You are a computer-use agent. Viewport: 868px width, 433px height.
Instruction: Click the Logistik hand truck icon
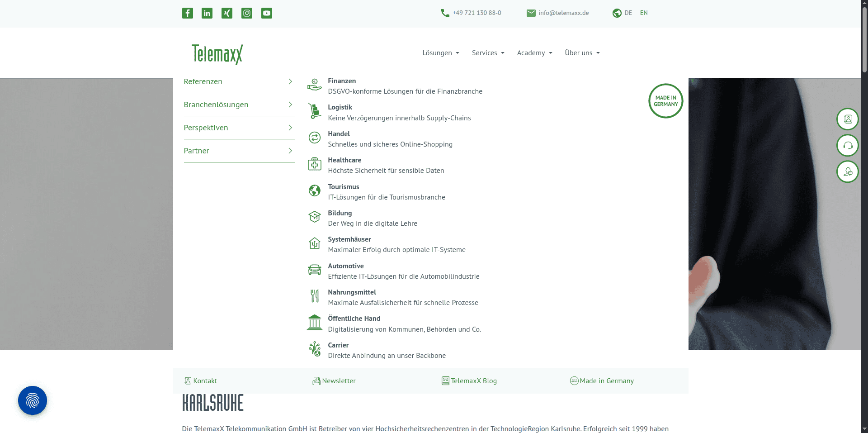click(x=315, y=111)
